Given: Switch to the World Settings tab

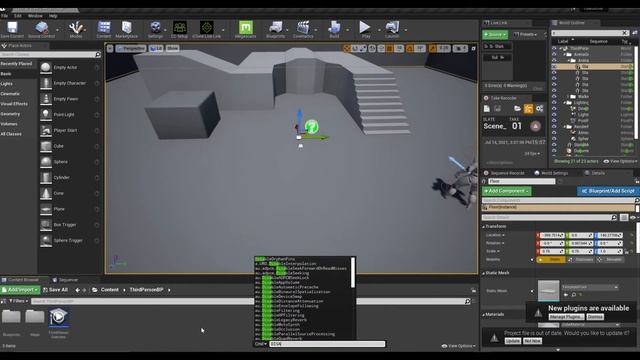Looking at the screenshot, I should (x=551, y=173).
